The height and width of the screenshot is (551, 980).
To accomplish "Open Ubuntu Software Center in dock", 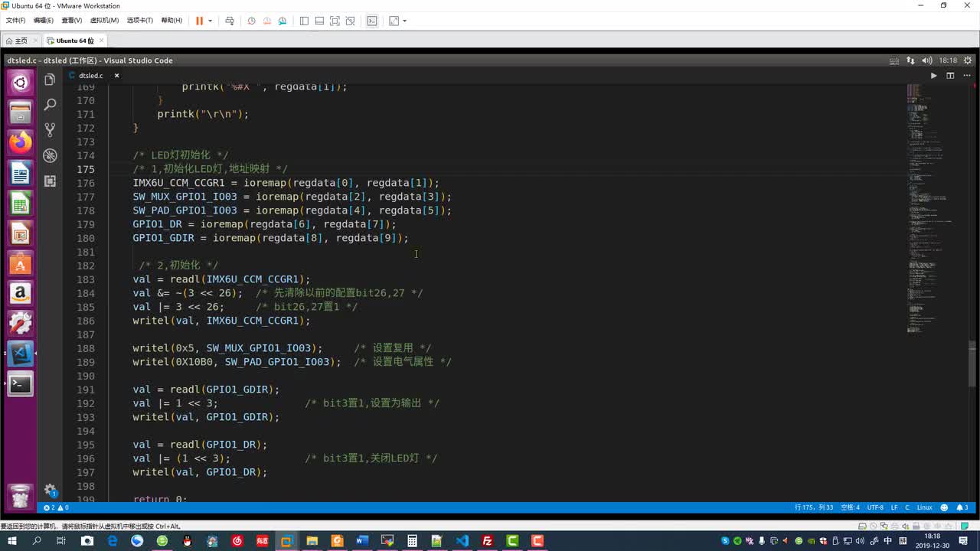I will pyautogui.click(x=20, y=263).
